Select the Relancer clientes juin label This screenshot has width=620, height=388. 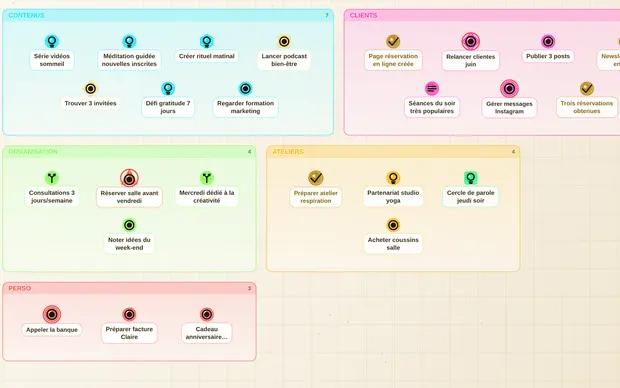click(x=471, y=61)
